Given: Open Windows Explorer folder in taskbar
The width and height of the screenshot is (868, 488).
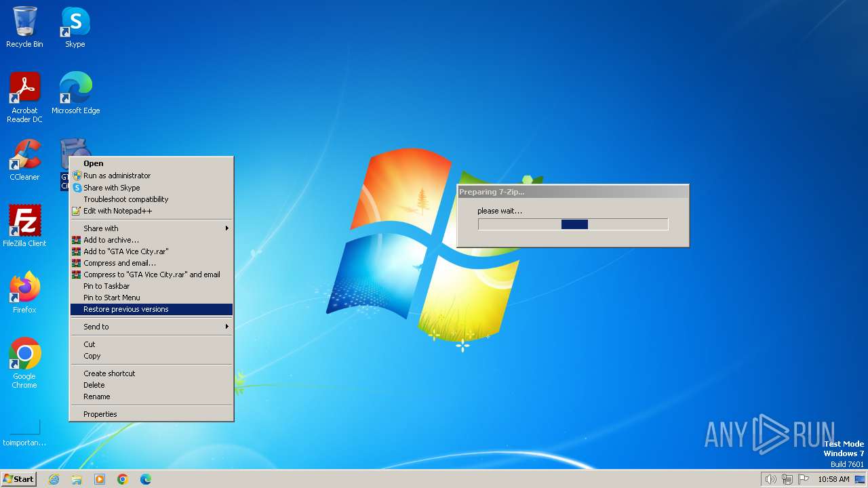Looking at the screenshot, I should tap(77, 479).
